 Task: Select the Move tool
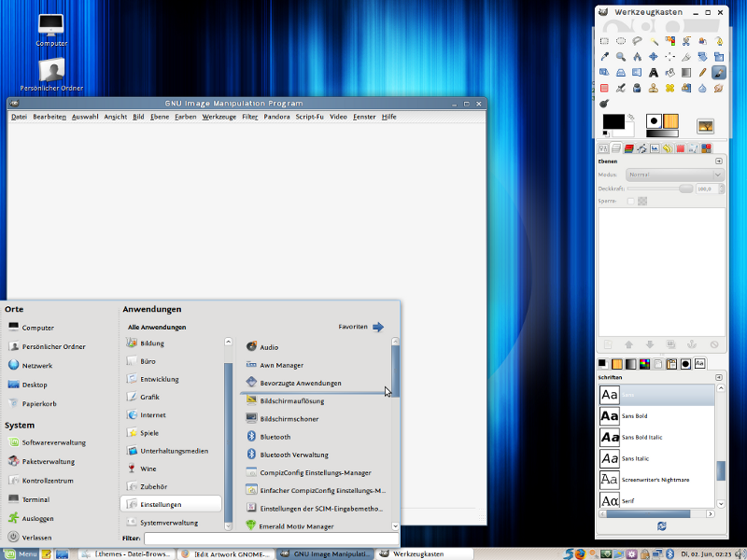pyautogui.click(x=654, y=57)
